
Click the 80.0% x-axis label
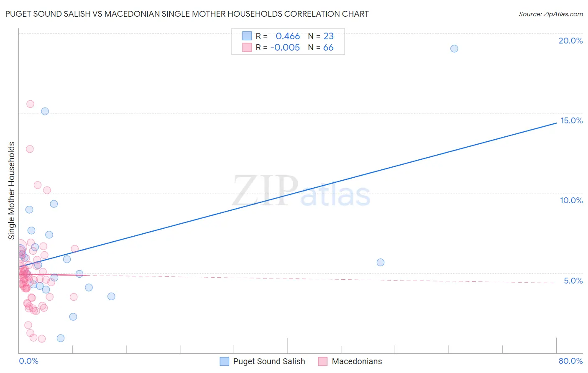pos(570,361)
